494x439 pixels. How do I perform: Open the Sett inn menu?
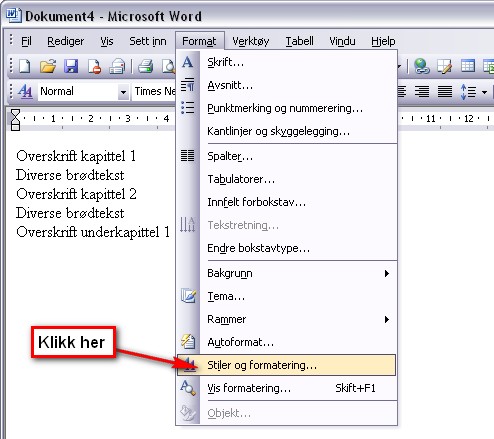148,41
